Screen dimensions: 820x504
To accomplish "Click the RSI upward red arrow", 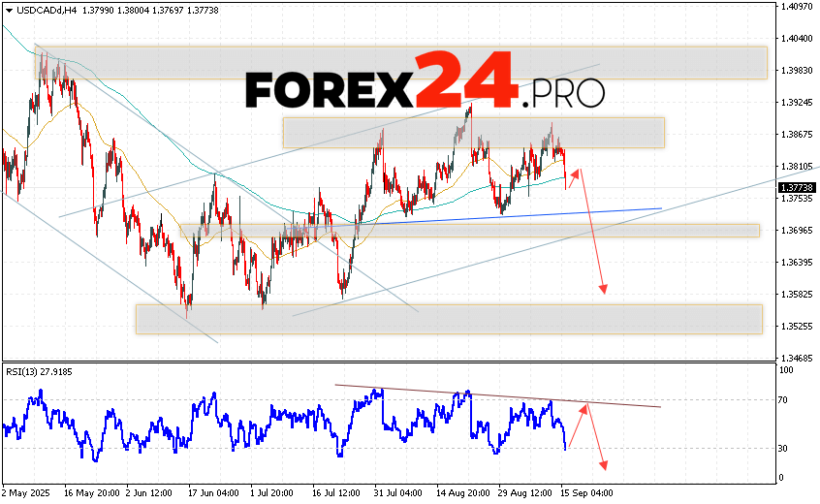I will [x=577, y=425].
